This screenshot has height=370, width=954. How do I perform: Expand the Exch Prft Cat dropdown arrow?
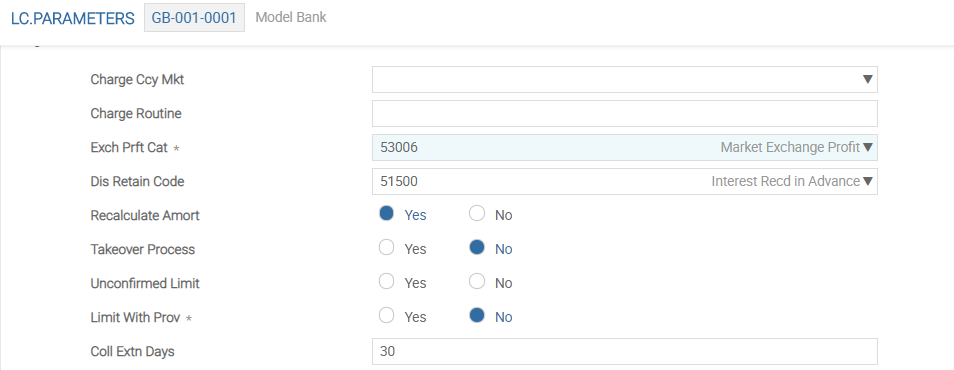[x=868, y=148]
